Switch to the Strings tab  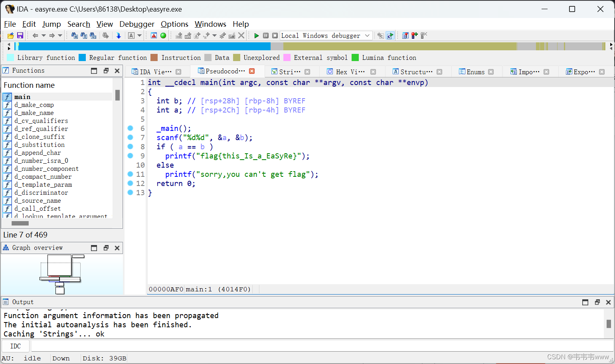[290, 72]
